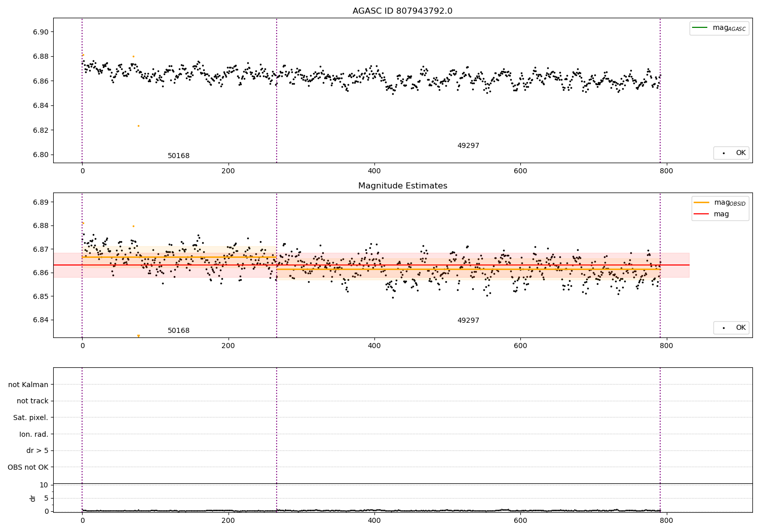The image size is (760, 532).
Task: Click OBSID label 49297 in the AGASC ID plot
Action: [468, 145]
